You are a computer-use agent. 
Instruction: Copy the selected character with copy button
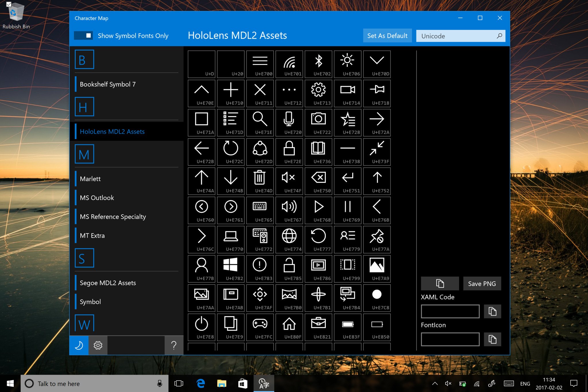pyautogui.click(x=440, y=283)
